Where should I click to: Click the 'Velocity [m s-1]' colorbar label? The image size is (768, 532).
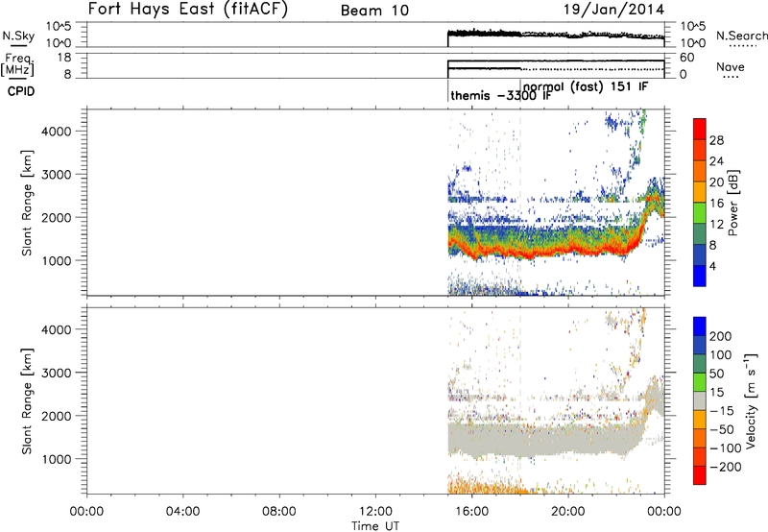tap(751, 400)
